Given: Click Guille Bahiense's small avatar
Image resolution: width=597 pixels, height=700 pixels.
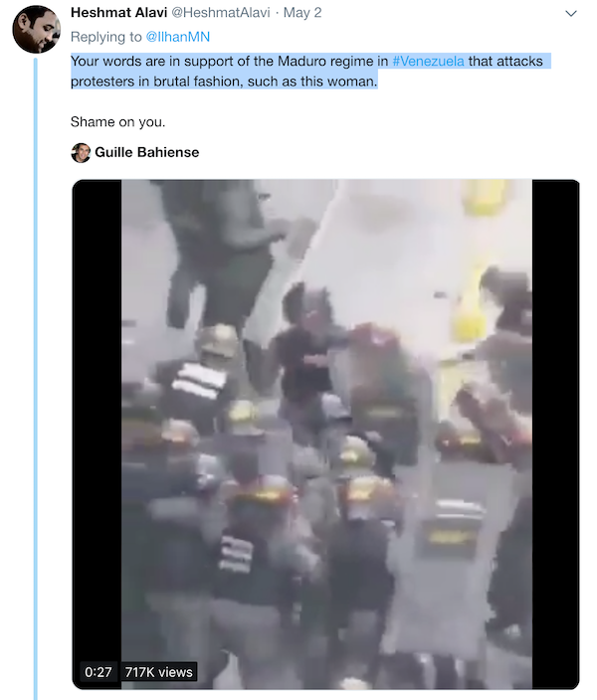Looking at the screenshot, I should tap(81, 153).
